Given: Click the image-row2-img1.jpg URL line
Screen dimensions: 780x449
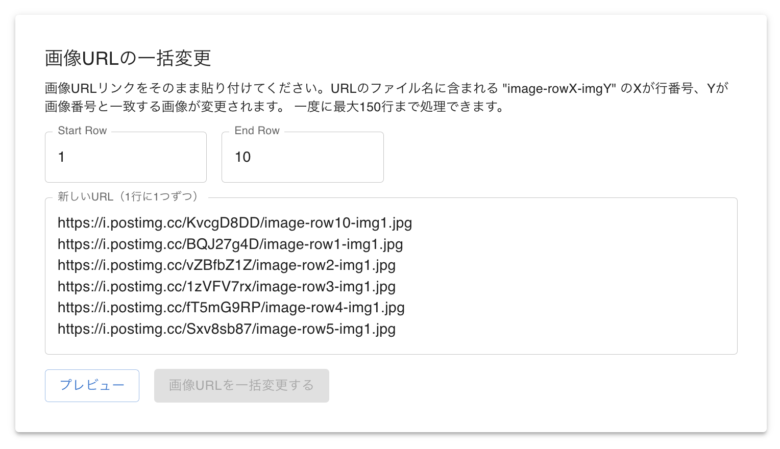Looking at the screenshot, I should pyautogui.click(x=227, y=265).
